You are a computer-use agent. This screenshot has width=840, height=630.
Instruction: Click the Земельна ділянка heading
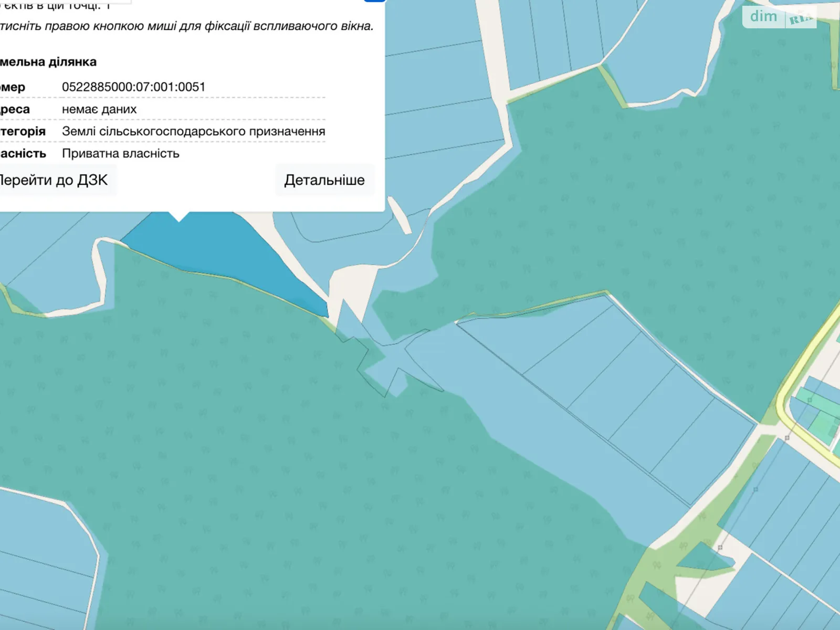(48, 62)
